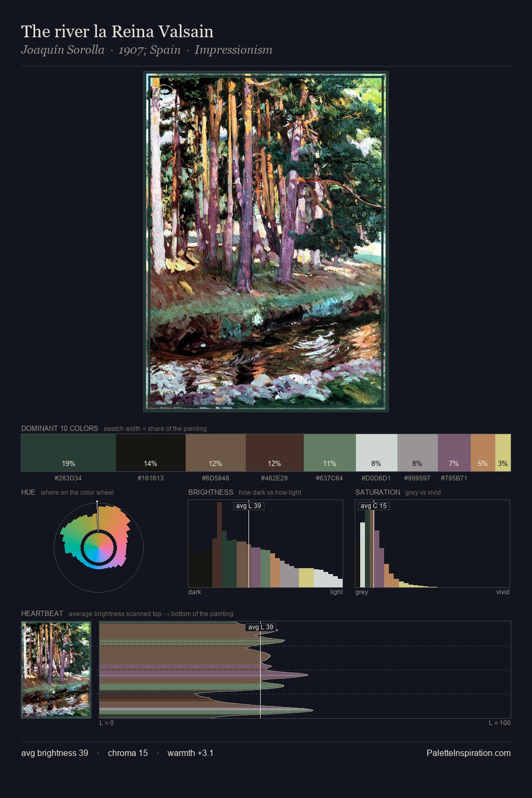The image size is (532, 798).
Task: Click the small painting thumbnail beside Heartbeat chart
Action: pyautogui.click(x=56, y=670)
